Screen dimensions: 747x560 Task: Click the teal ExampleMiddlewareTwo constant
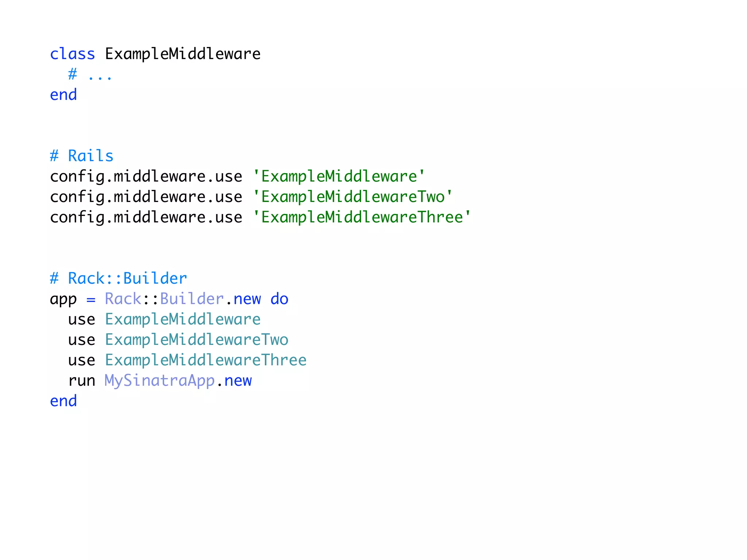coord(197,340)
